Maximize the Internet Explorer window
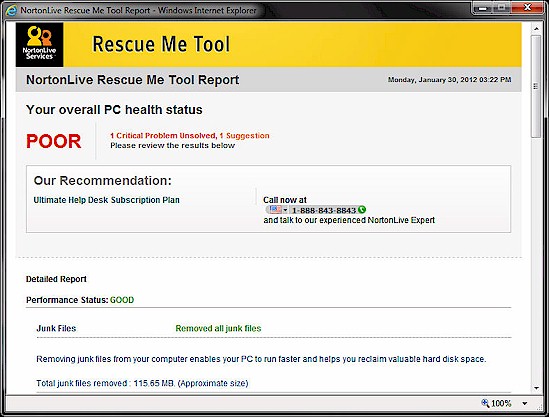 (x=502, y=8)
